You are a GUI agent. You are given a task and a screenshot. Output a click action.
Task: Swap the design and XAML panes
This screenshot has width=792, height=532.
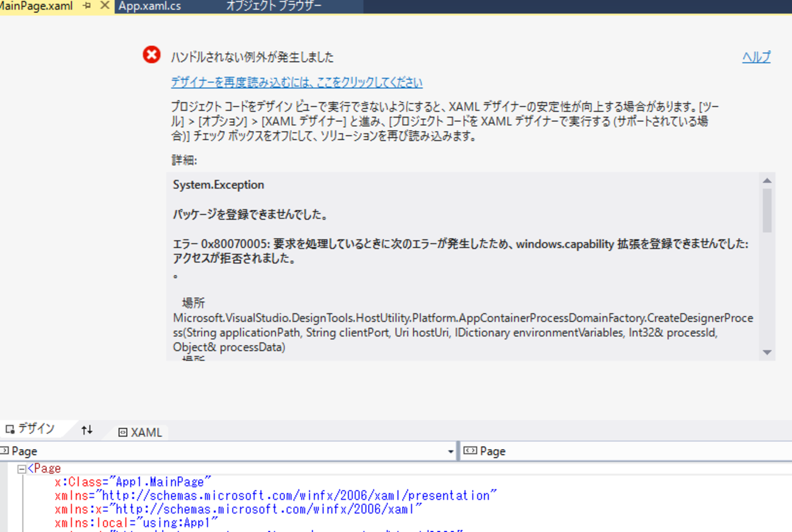[87, 430]
